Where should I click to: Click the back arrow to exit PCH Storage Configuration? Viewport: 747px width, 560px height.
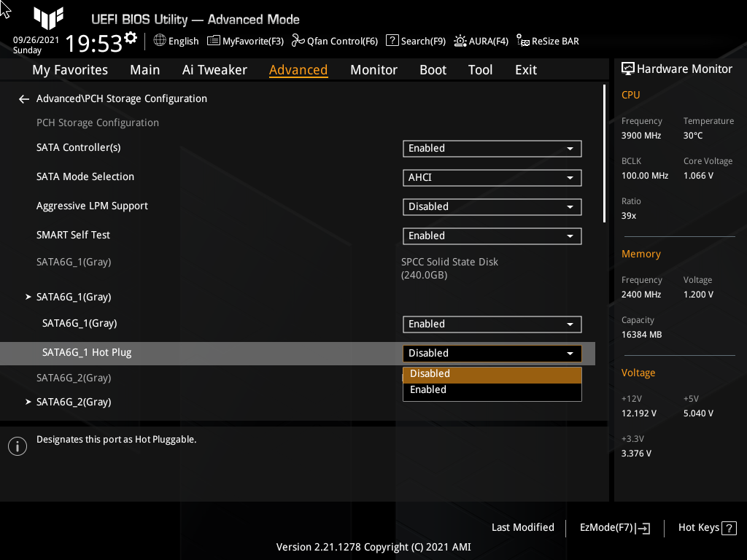23,98
